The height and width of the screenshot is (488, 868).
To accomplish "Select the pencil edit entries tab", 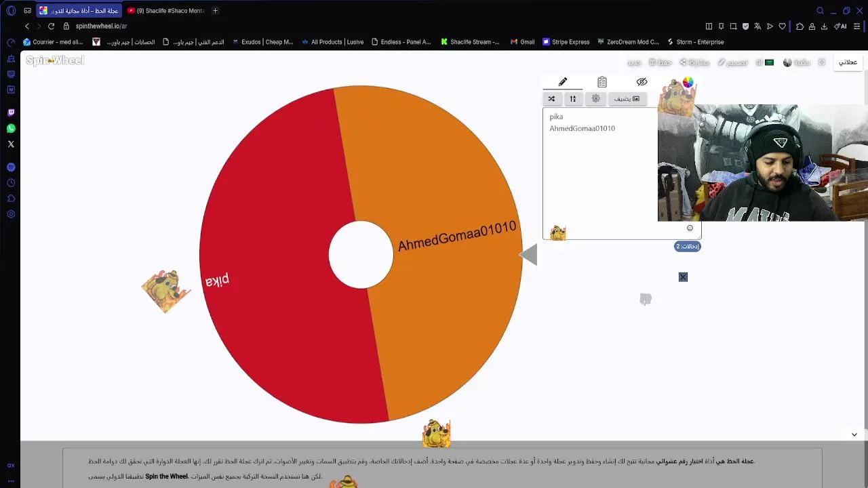I will tap(563, 82).
